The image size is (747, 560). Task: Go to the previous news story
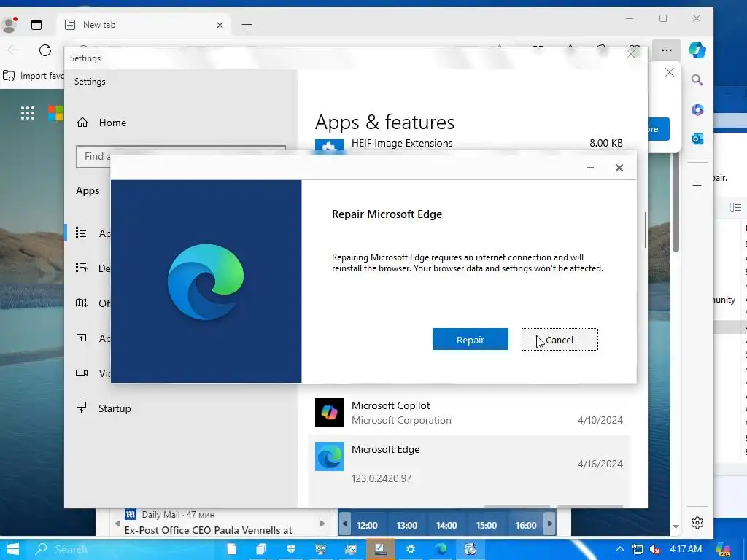[x=117, y=524]
